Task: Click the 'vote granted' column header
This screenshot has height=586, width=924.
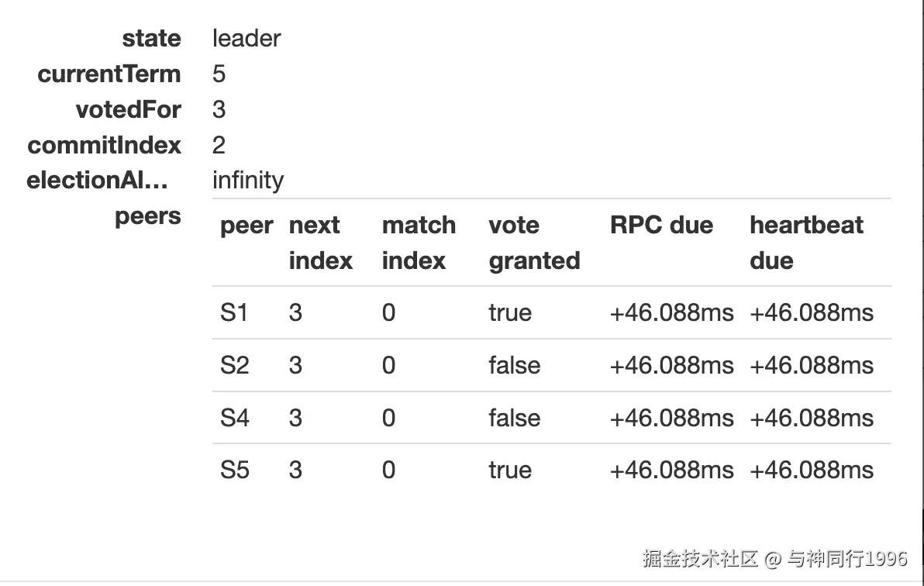Action: pos(535,243)
